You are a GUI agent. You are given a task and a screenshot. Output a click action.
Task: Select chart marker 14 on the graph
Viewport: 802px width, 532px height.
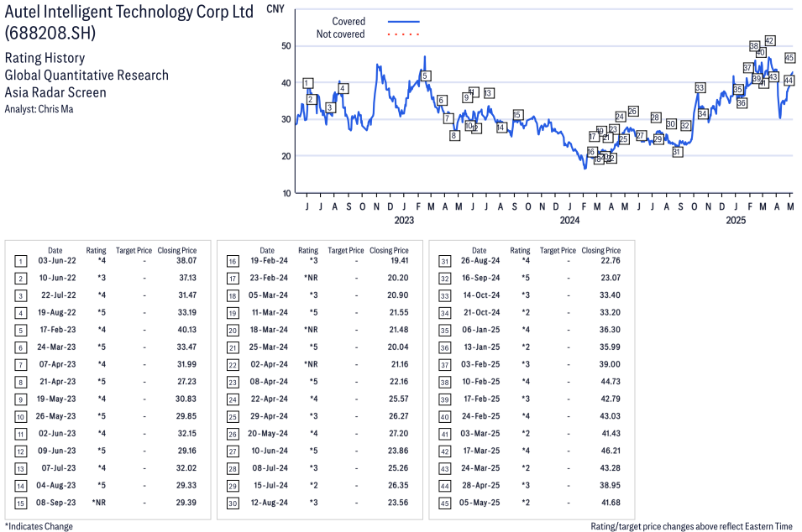501,128
